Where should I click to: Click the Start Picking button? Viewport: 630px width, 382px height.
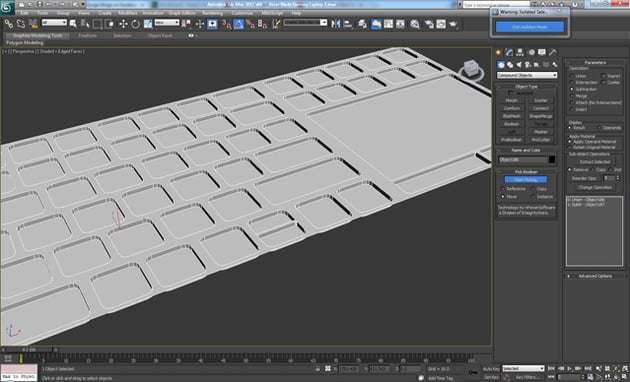526,180
